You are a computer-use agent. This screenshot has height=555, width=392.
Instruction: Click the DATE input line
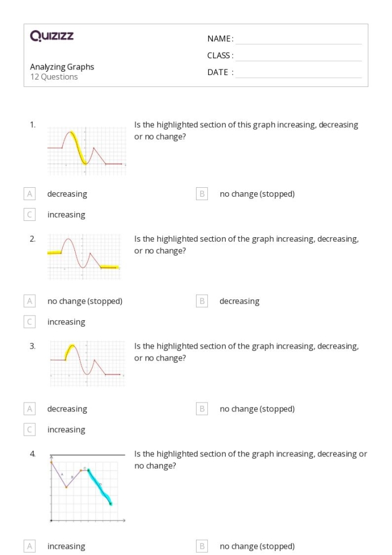click(298, 73)
